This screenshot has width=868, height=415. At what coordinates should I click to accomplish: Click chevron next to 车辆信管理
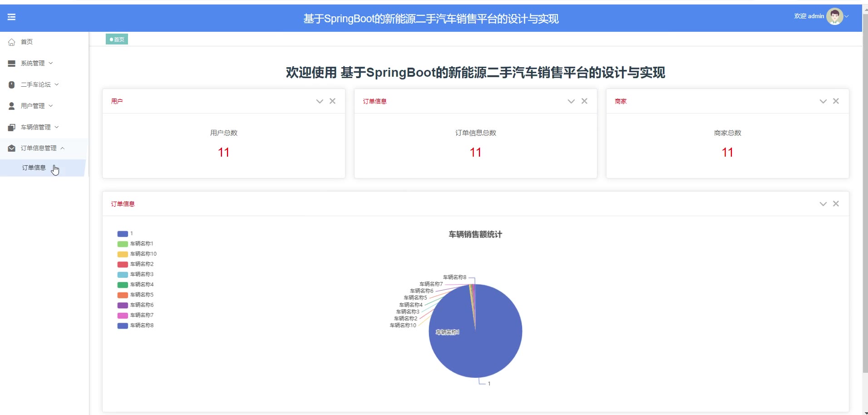[x=57, y=127]
